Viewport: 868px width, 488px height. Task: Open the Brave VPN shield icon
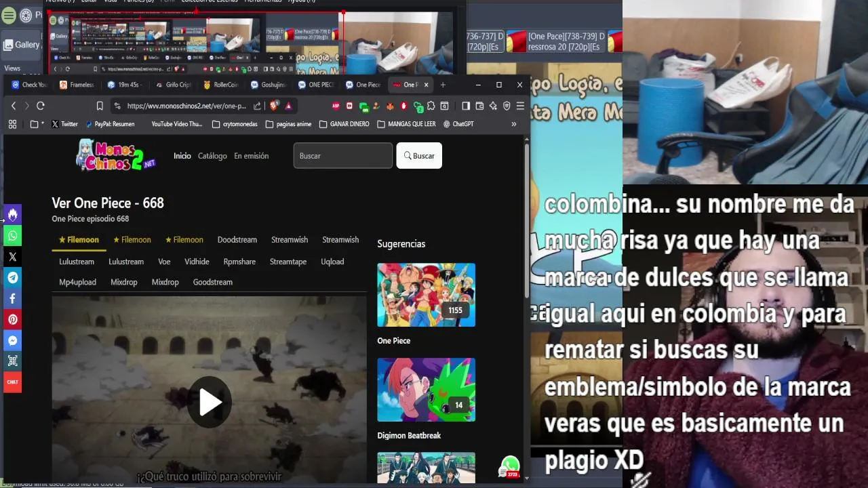507,106
